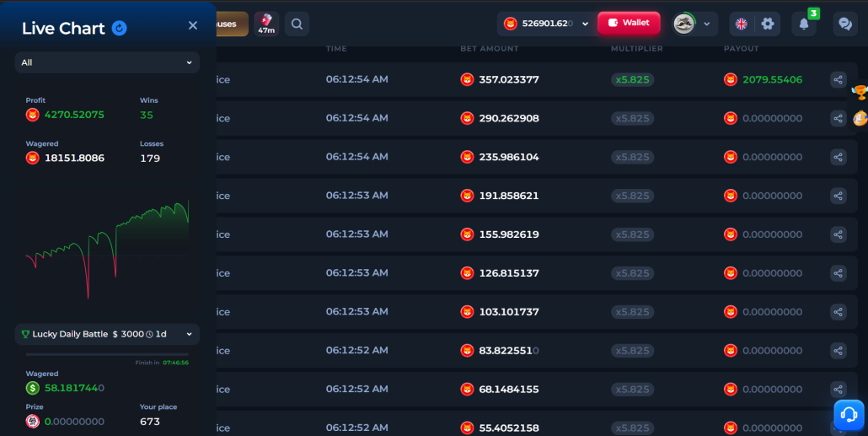Click the red Wallet button

coord(629,23)
